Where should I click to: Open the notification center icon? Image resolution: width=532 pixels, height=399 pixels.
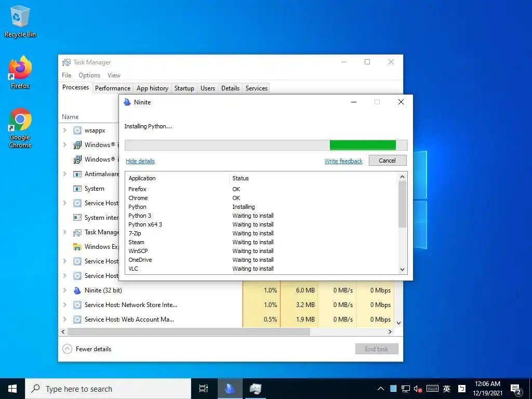[515, 389]
